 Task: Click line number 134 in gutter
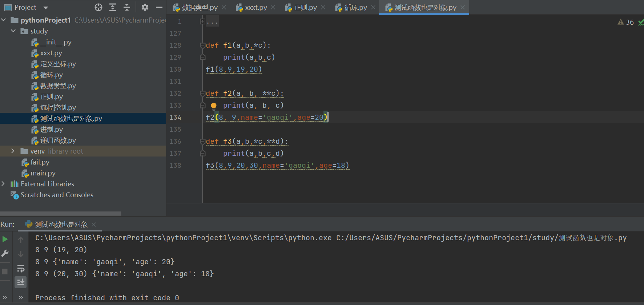coord(175,118)
